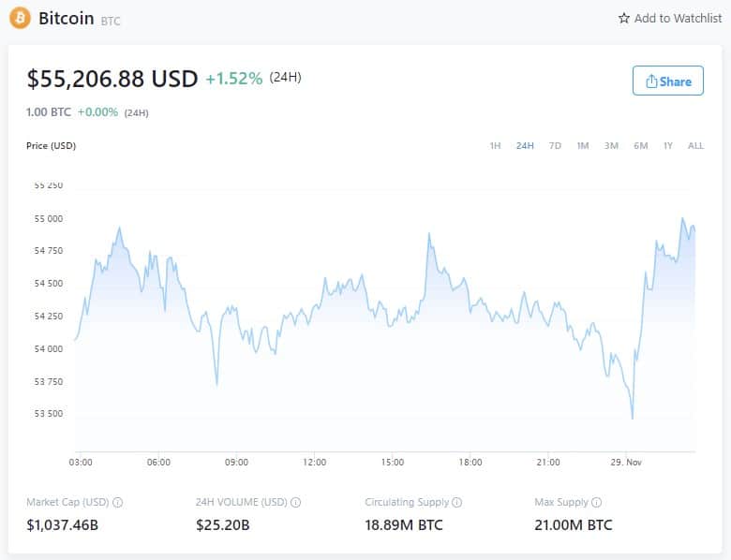This screenshot has width=731, height=560.
Task: Click the Add to Watchlist link
Action: pyautogui.click(x=670, y=18)
